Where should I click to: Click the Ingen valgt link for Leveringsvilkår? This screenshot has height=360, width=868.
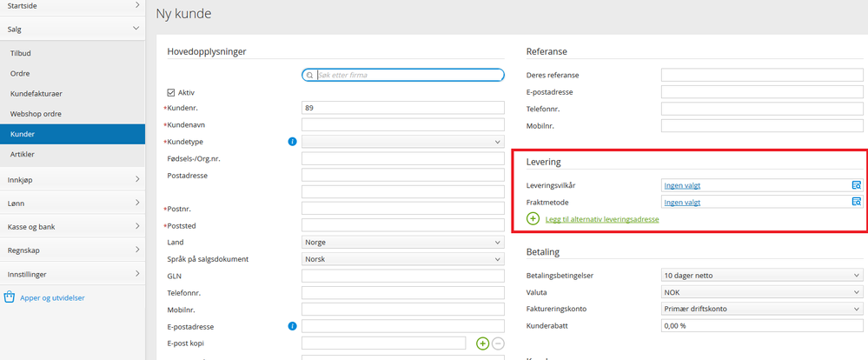coord(682,185)
